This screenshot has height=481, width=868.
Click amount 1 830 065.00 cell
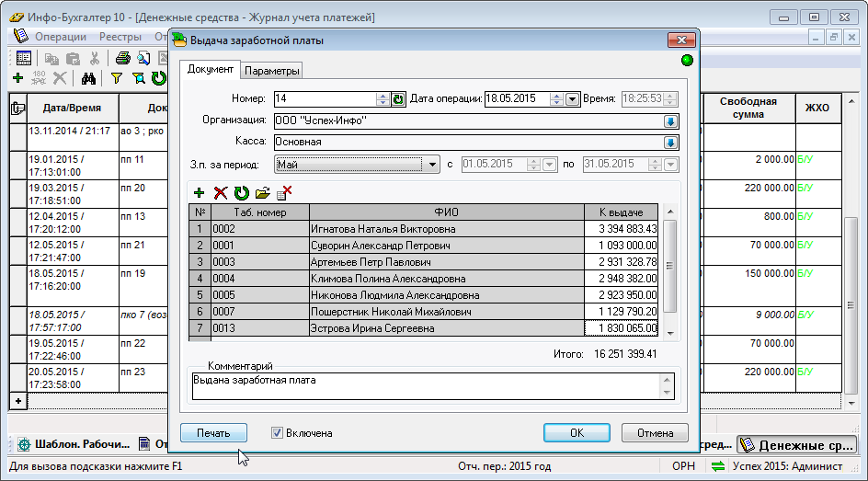pyautogui.click(x=621, y=328)
